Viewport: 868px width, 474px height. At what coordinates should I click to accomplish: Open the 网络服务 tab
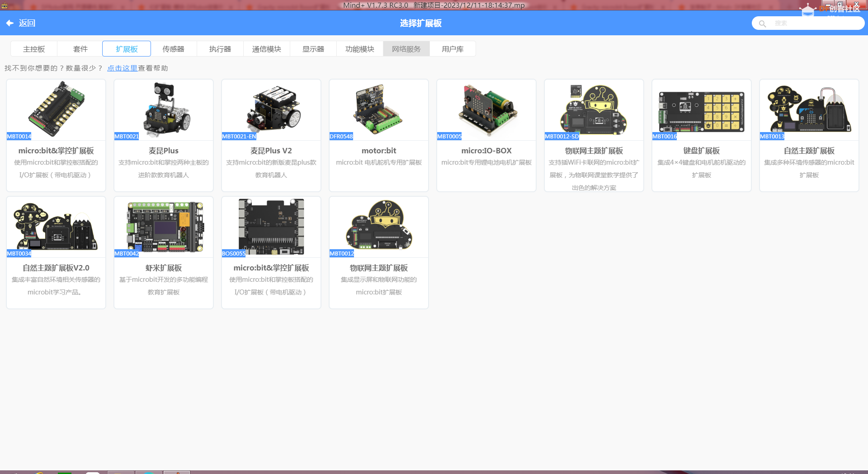coord(406,49)
